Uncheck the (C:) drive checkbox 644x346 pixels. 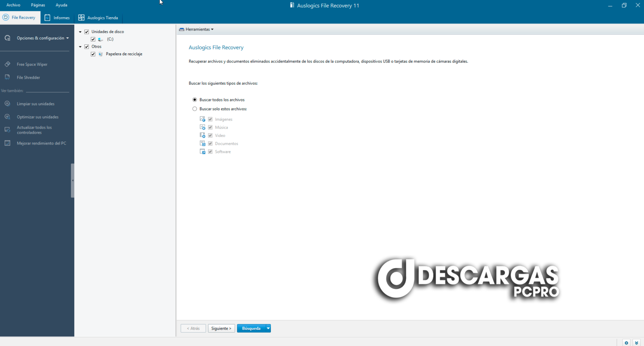pyautogui.click(x=93, y=39)
